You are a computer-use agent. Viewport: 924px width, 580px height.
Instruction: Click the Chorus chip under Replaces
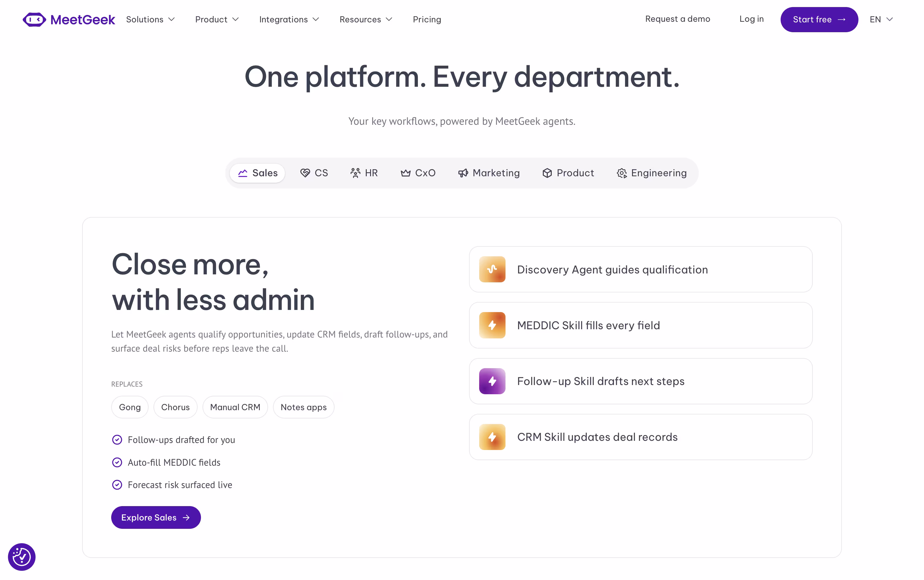[175, 407]
